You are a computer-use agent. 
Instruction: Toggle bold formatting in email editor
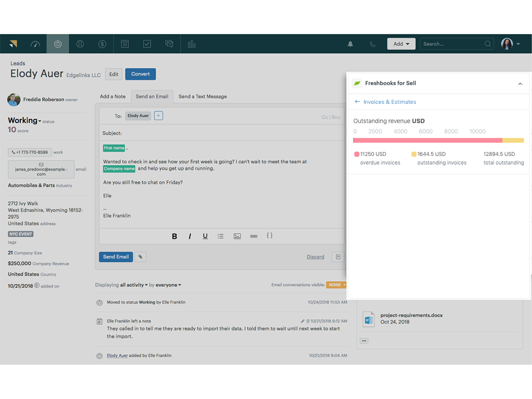(175, 236)
